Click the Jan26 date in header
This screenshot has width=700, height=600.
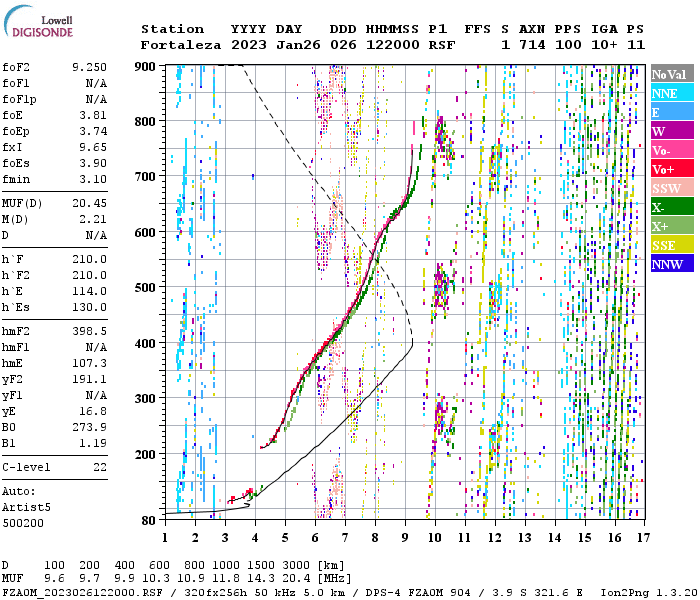click(x=298, y=45)
